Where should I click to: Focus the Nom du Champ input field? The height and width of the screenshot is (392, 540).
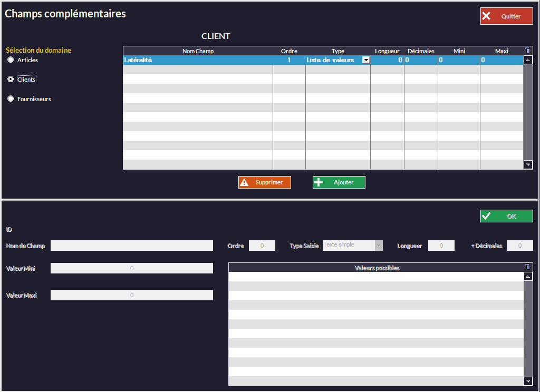coord(132,246)
